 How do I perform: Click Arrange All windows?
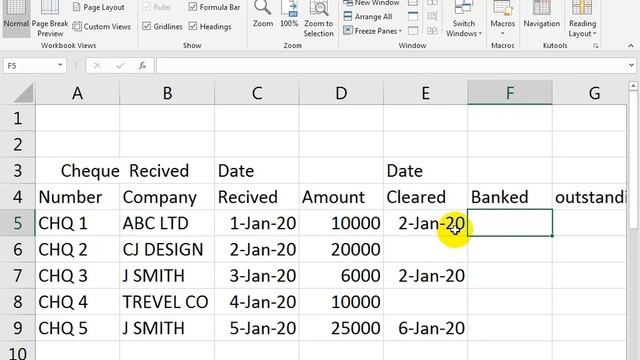368,17
